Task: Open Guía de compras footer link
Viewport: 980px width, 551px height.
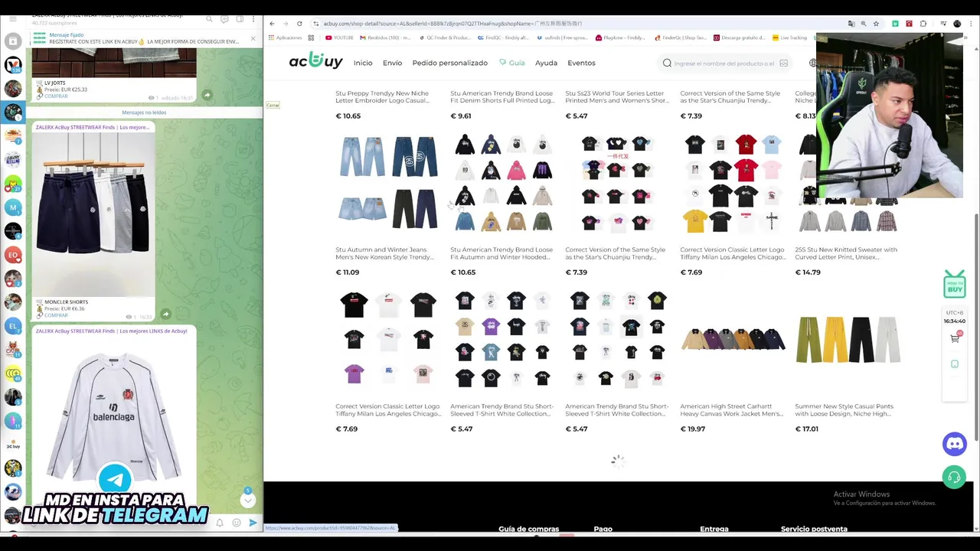Action: pos(528,529)
